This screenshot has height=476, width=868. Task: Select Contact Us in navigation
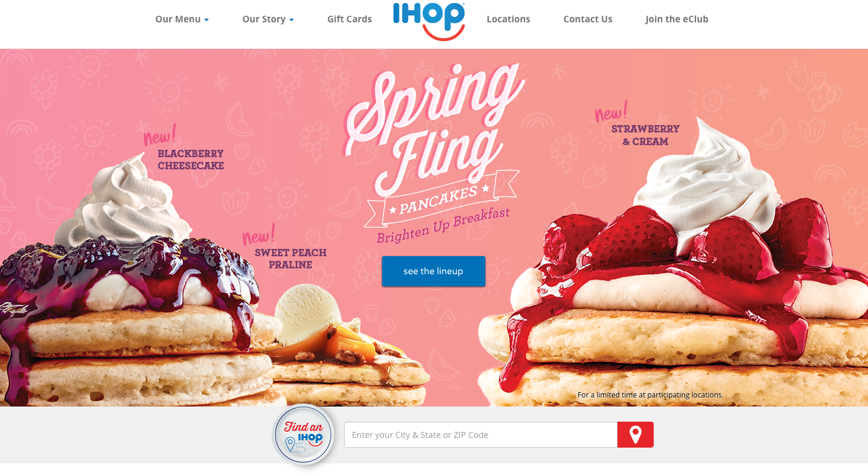click(588, 19)
